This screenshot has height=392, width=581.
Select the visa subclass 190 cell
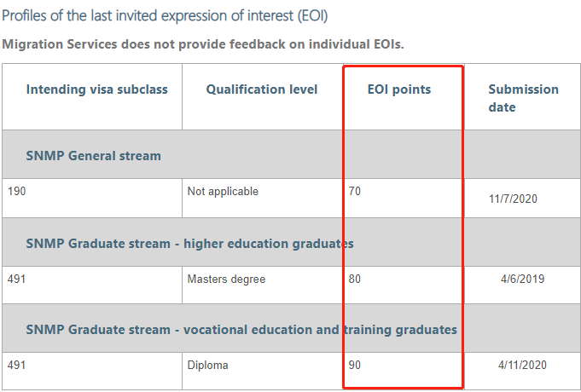tap(16, 192)
